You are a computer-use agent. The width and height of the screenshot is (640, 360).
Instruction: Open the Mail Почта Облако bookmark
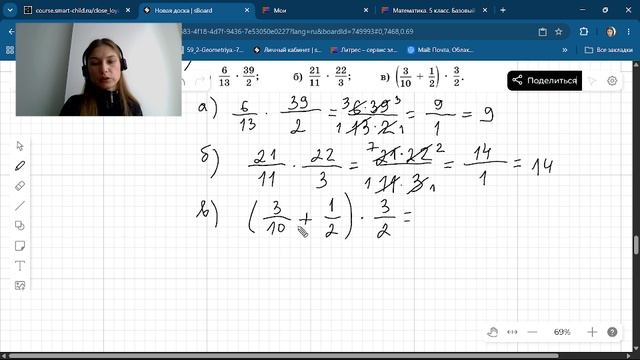click(441, 50)
